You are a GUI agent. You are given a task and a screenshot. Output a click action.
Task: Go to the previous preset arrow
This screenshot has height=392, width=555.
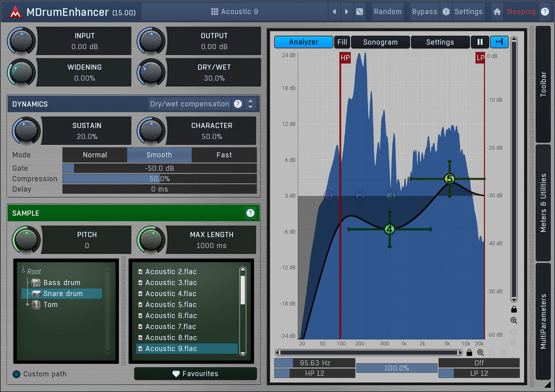click(334, 12)
